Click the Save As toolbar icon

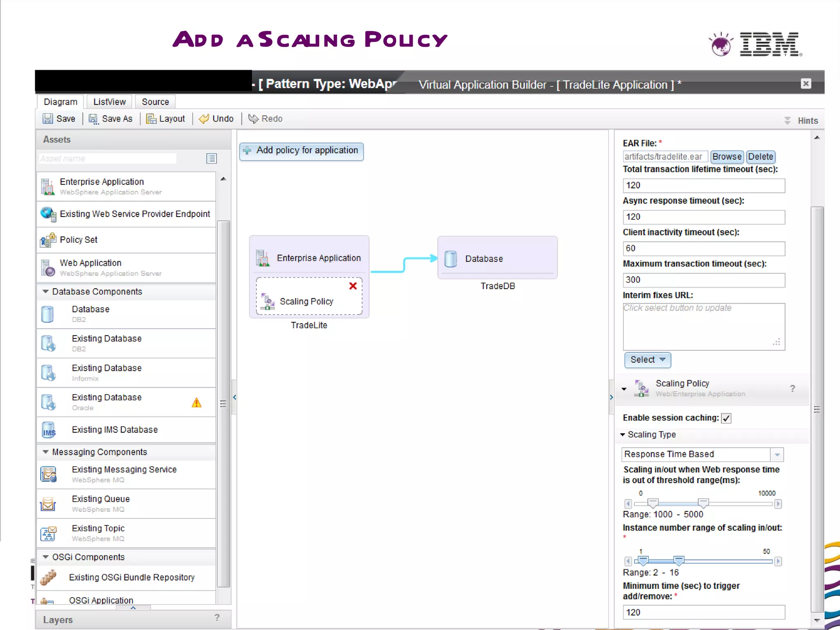coord(94,119)
